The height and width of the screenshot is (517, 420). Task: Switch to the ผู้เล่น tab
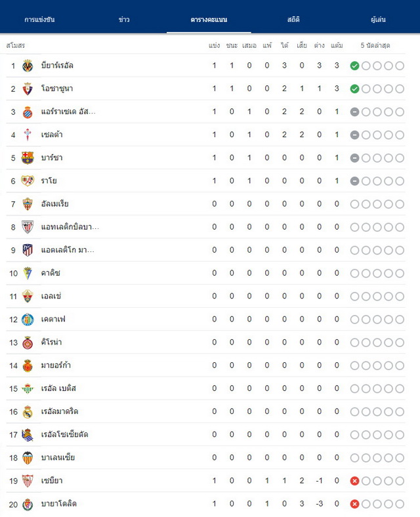click(378, 20)
